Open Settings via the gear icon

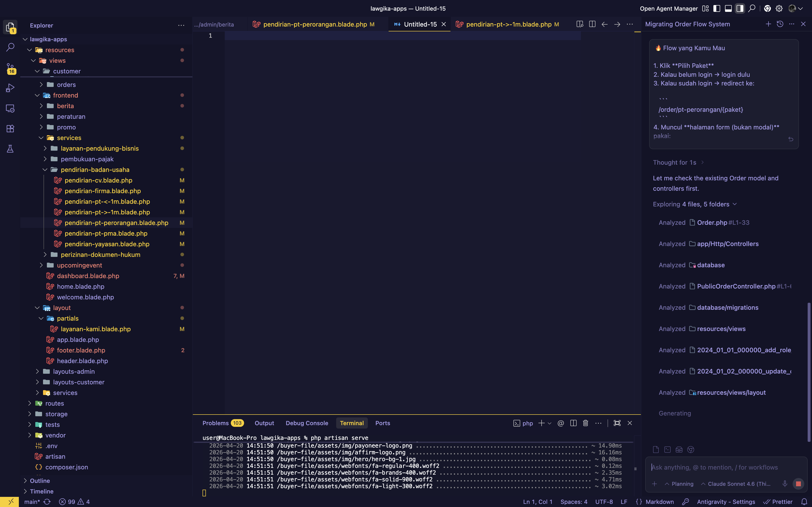779,8
